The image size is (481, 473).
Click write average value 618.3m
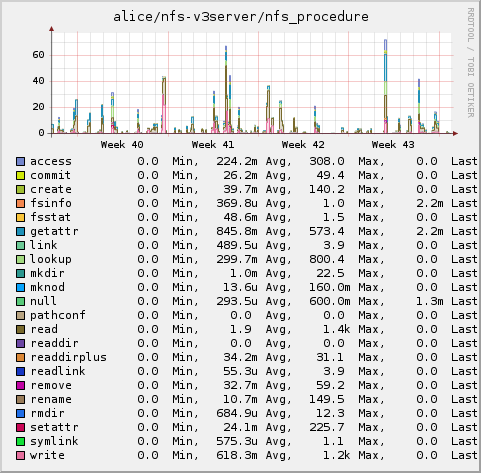coord(237,456)
